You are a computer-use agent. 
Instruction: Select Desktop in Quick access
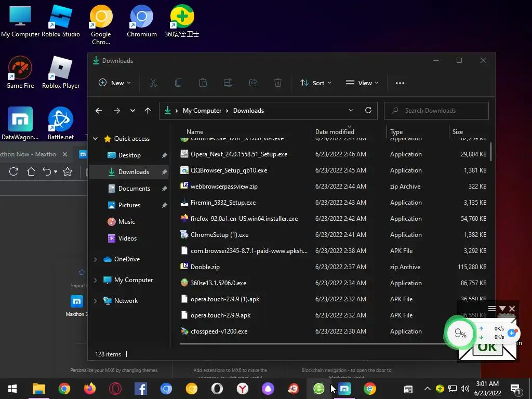[x=129, y=155]
